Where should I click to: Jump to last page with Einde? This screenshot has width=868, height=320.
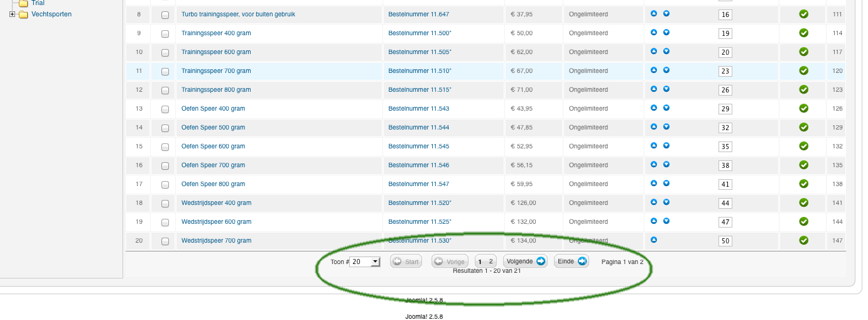click(x=572, y=261)
